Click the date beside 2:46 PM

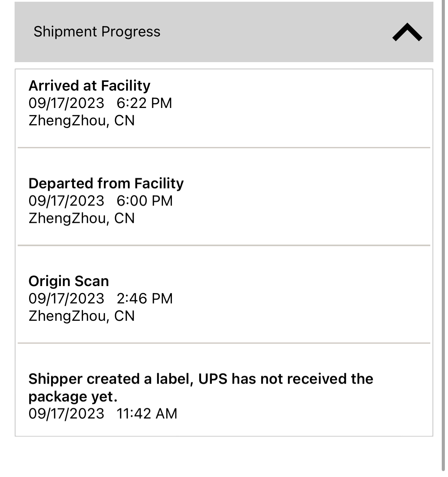[66, 299]
